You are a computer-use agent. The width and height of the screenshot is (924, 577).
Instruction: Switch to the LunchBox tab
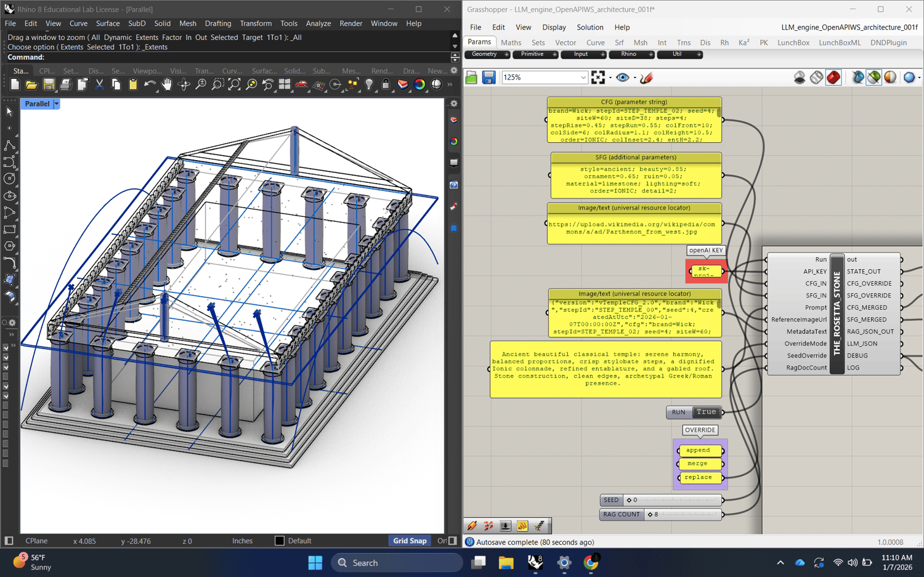(793, 42)
